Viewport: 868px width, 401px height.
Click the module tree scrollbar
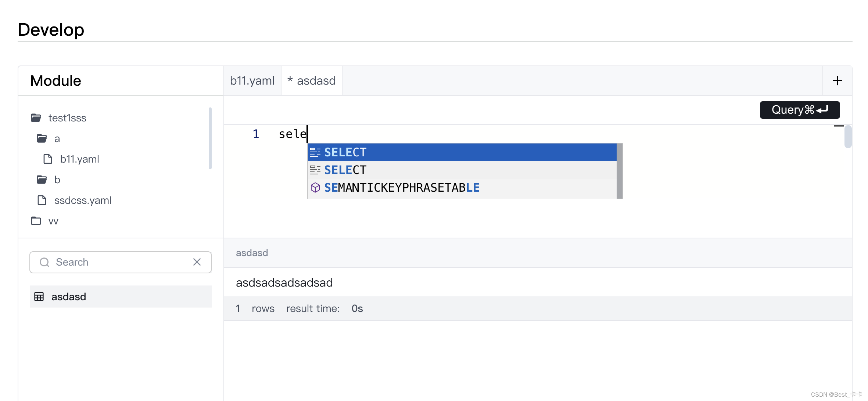point(210,138)
